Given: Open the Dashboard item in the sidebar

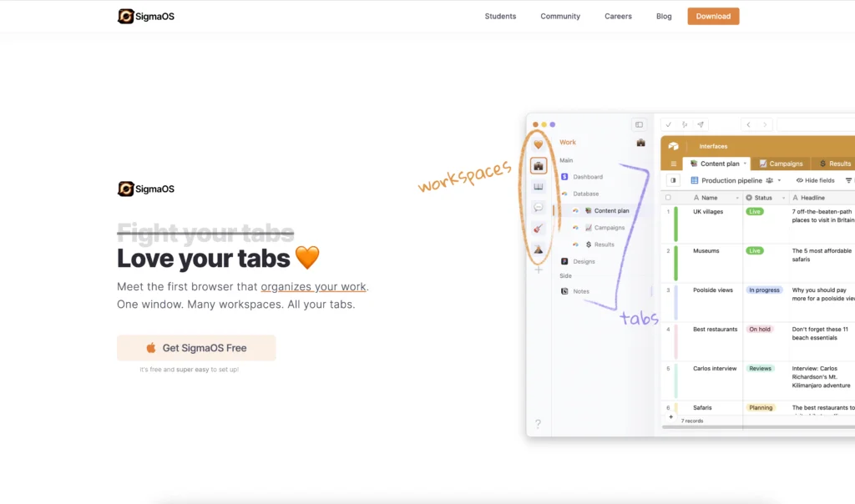Looking at the screenshot, I should [x=587, y=177].
